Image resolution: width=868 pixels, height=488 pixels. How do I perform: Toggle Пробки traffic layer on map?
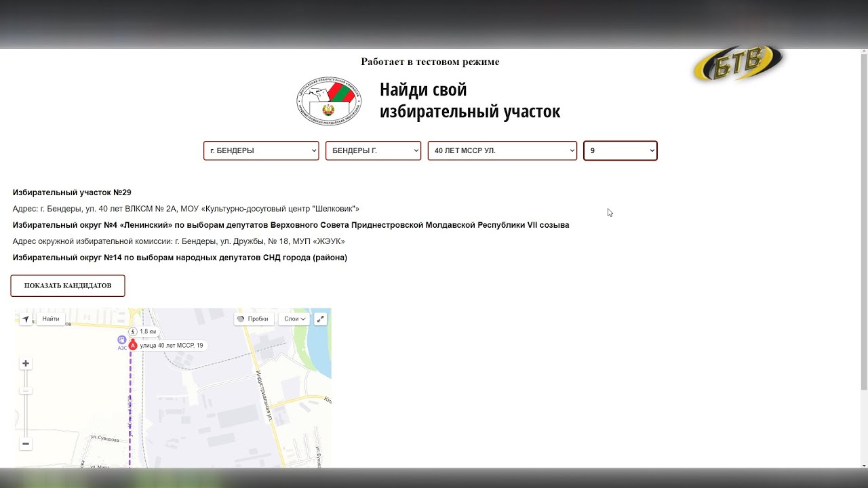(x=254, y=319)
